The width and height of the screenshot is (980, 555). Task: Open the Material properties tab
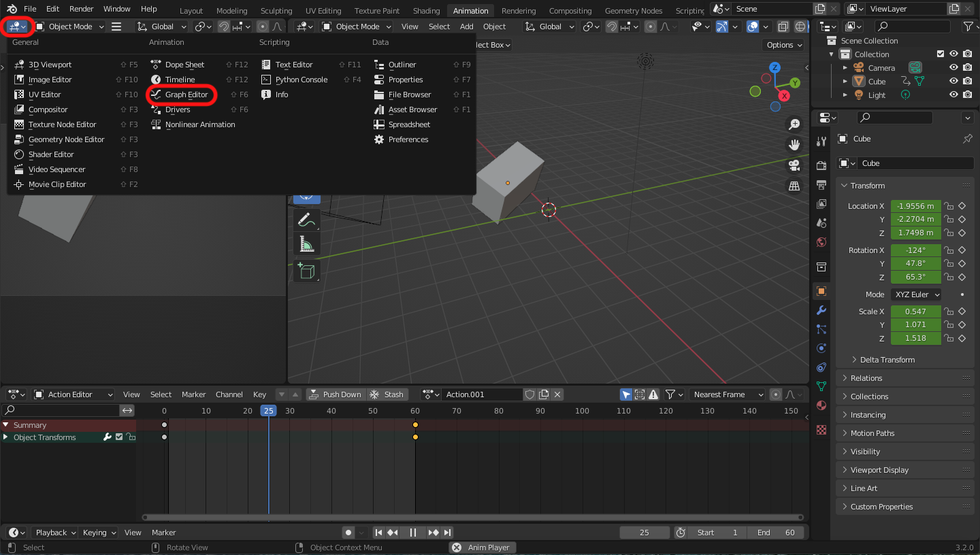pos(821,405)
